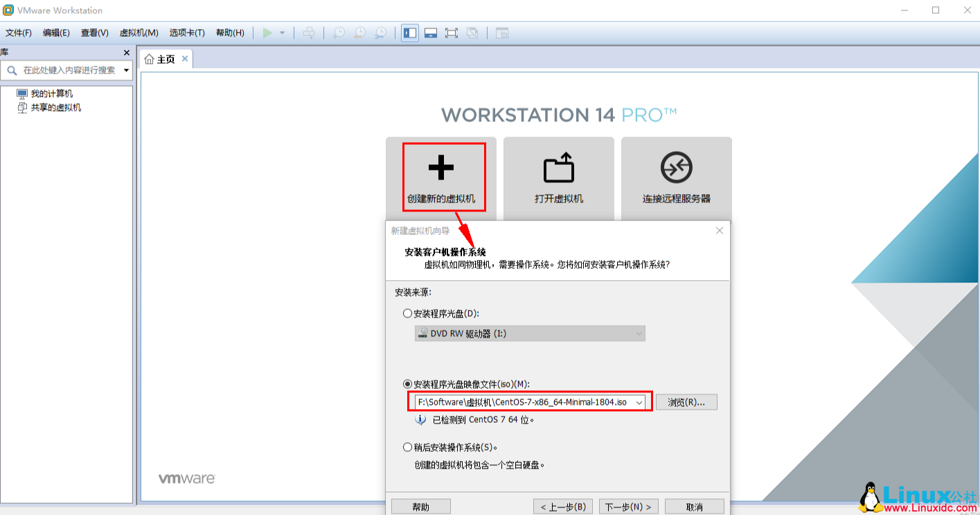Open the 选项卡(T) menu

187,33
